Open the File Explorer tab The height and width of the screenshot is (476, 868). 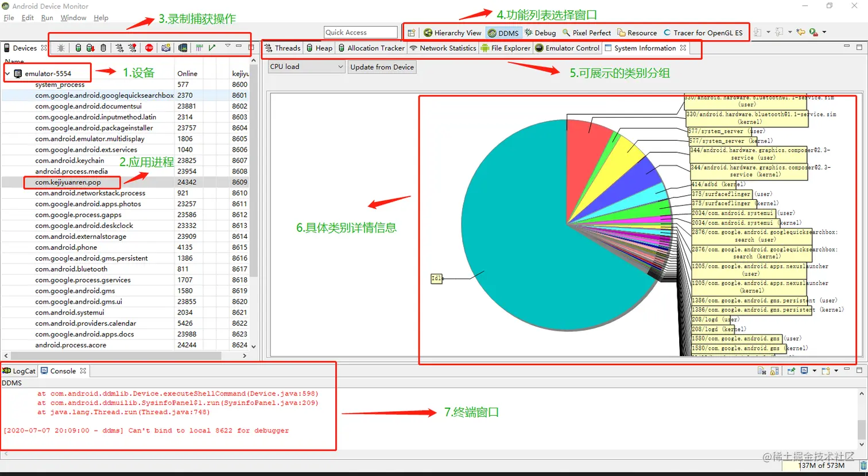(x=506, y=48)
